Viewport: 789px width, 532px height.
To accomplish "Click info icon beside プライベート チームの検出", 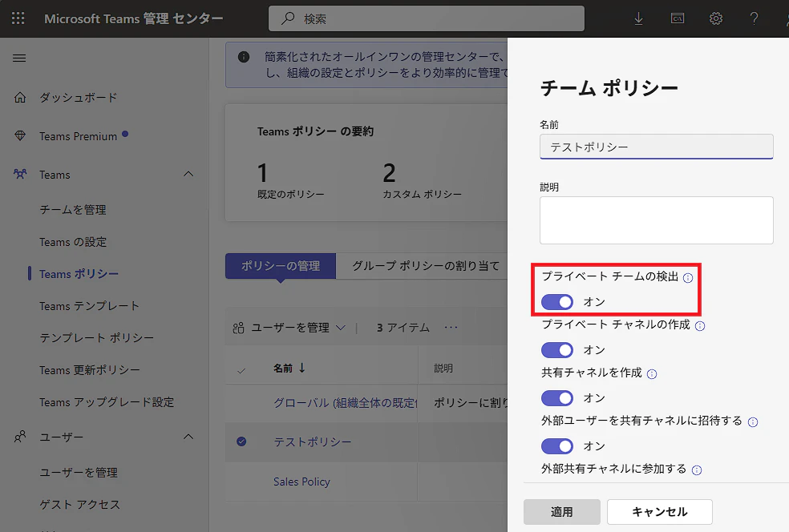I will (x=688, y=277).
